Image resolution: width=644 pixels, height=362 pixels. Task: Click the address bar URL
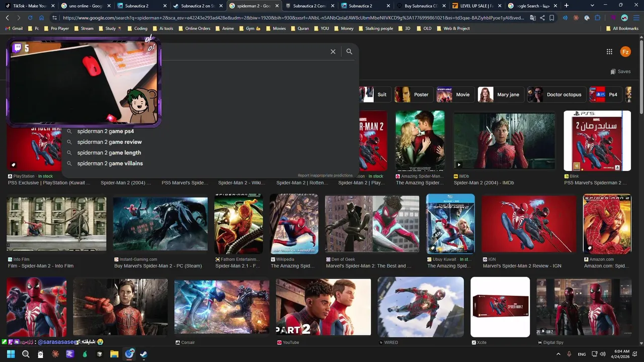(x=293, y=18)
